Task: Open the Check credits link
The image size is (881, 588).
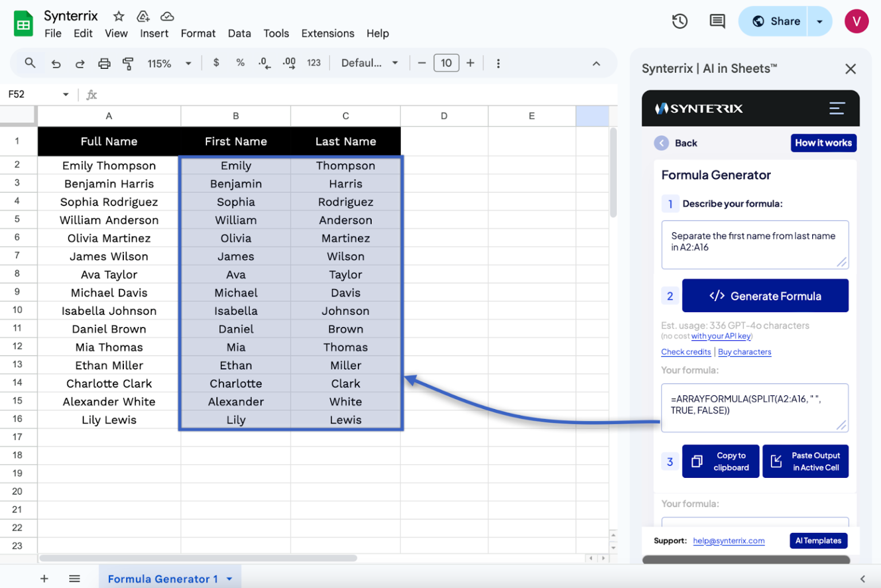Action: pos(686,352)
